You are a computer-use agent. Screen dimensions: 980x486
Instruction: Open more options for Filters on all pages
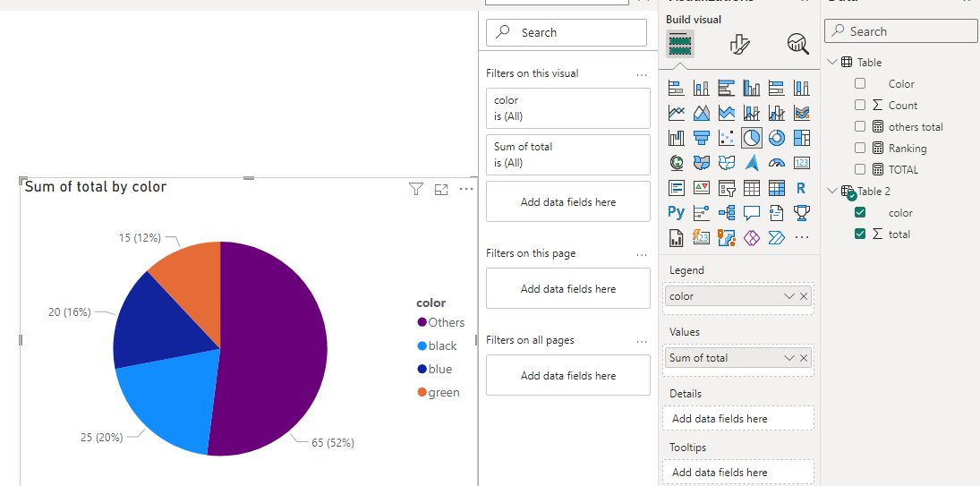point(641,342)
